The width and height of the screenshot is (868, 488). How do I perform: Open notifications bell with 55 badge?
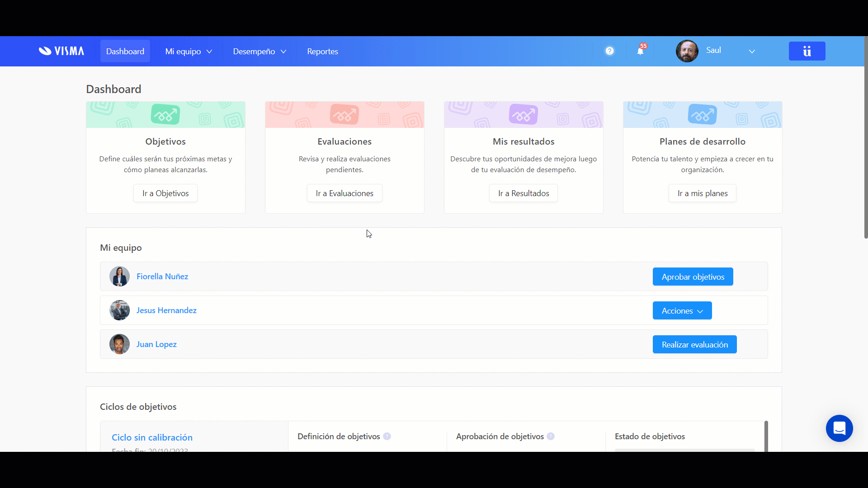(x=640, y=51)
